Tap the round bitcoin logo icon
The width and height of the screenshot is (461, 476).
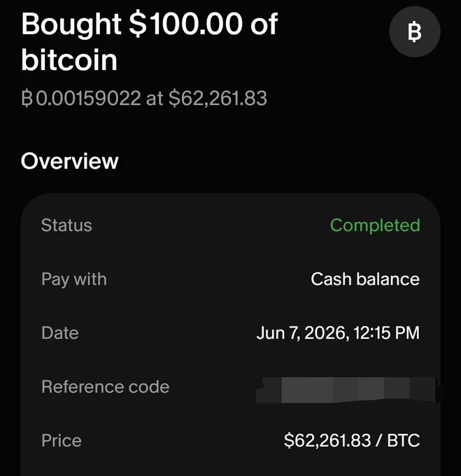(415, 31)
